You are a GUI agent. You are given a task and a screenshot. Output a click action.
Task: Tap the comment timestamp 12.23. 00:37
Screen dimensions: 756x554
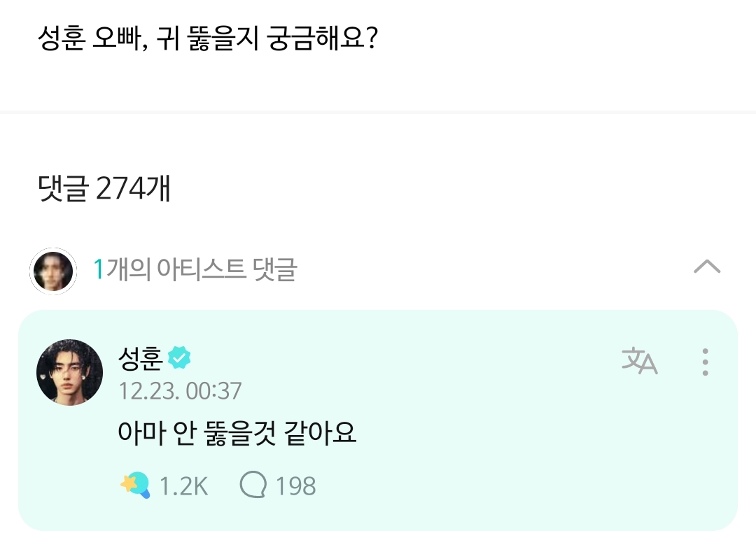(x=180, y=390)
